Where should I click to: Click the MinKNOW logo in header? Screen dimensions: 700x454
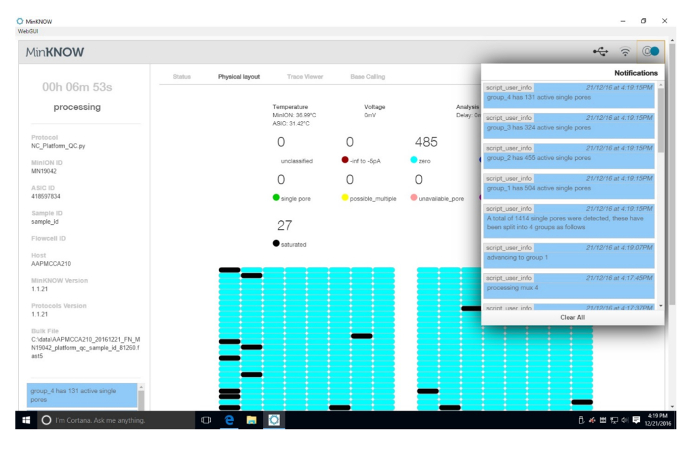coord(54,52)
